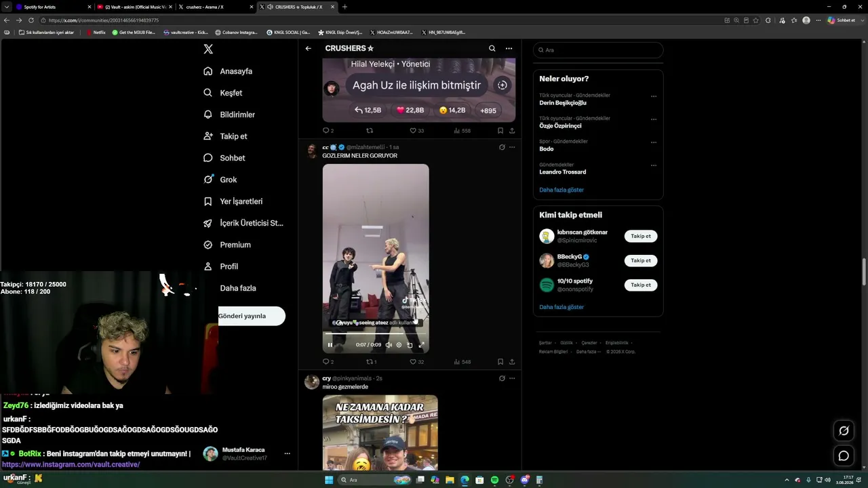Follow kıbrıscan götkenar

click(x=641, y=237)
